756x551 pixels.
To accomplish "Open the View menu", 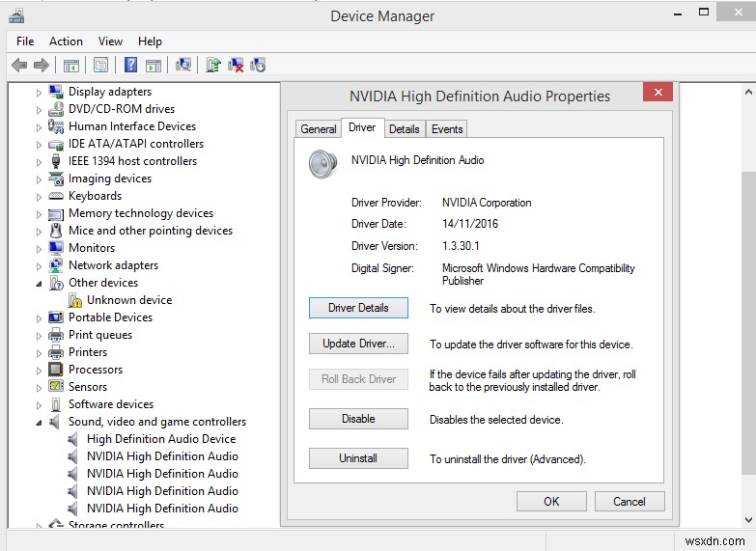I will [110, 41].
